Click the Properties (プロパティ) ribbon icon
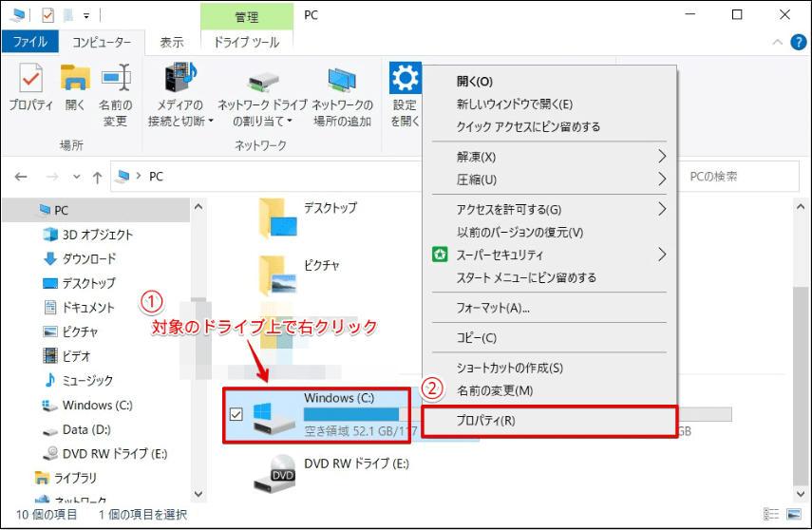This screenshot has width=812, height=530. point(30,80)
